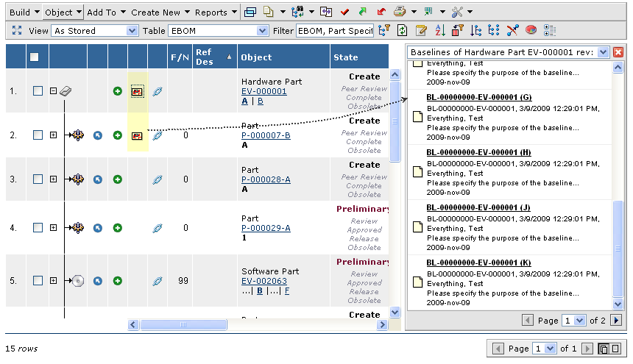633x364 pixels.
Task: Check the checkbox for row 5
Action: (x=38, y=281)
